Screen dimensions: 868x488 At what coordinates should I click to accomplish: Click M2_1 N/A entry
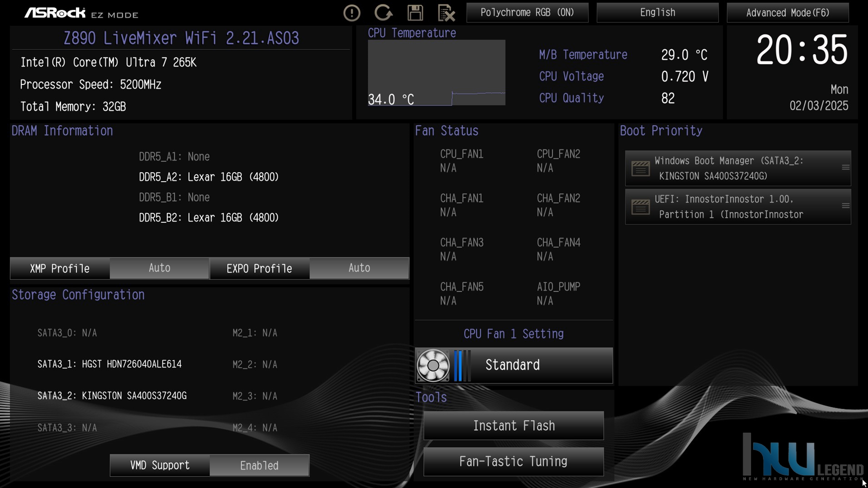point(255,333)
